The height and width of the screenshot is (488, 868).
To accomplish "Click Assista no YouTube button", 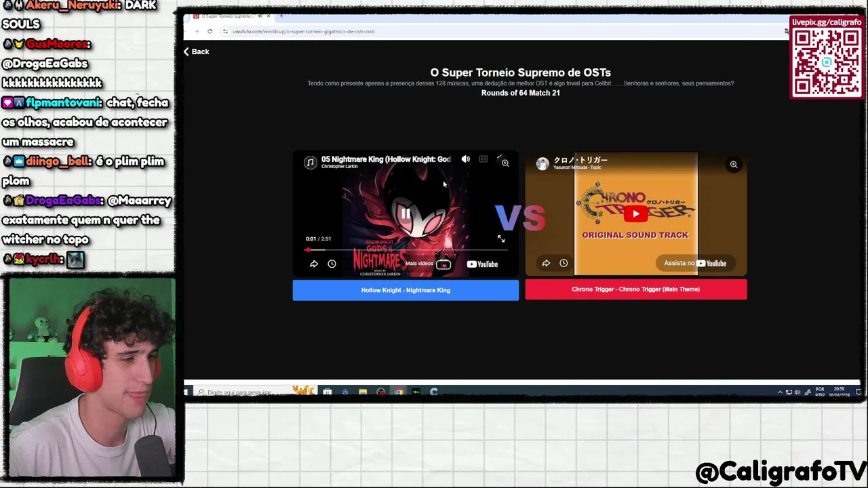I will pyautogui.click(x=695, y=263).
